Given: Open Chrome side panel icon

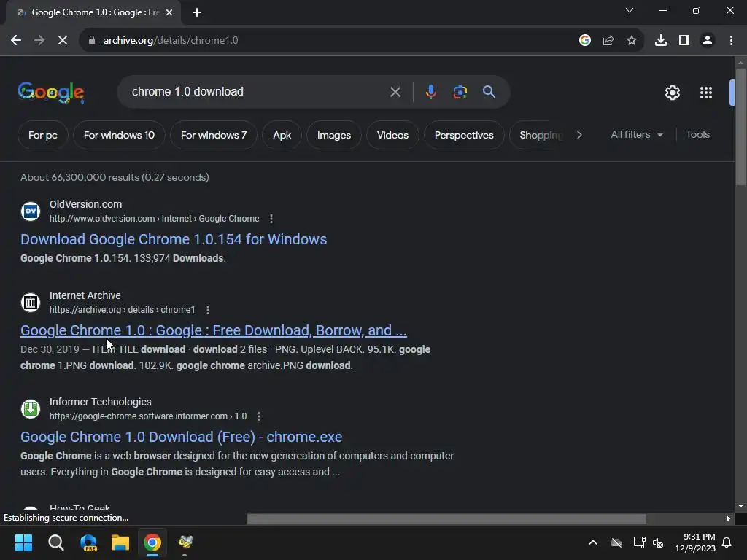Looking at the screenshot, I should click(x=684, y=41).
